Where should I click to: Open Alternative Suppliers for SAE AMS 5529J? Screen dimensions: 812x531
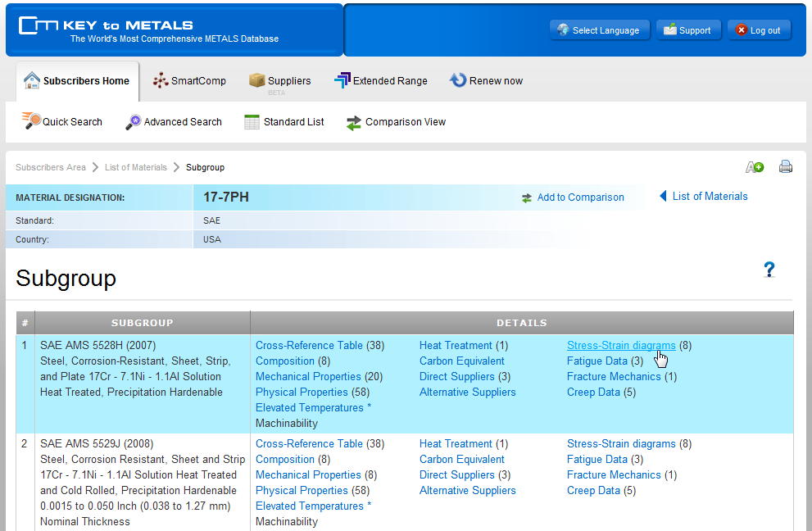[x=468, y=491]
